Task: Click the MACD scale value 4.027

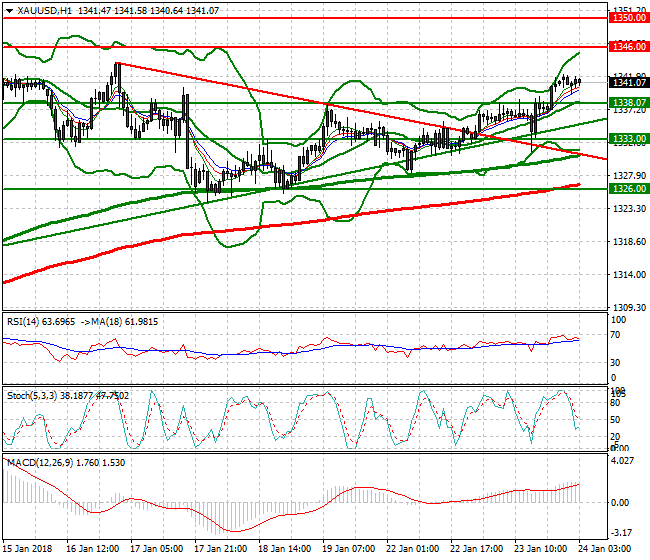Action: [x=623, y=461]
